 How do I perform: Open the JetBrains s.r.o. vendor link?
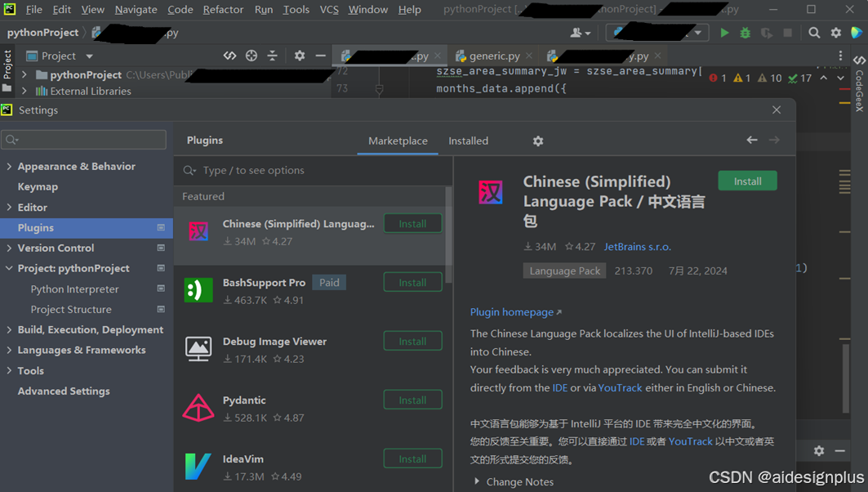click(637, 247)
